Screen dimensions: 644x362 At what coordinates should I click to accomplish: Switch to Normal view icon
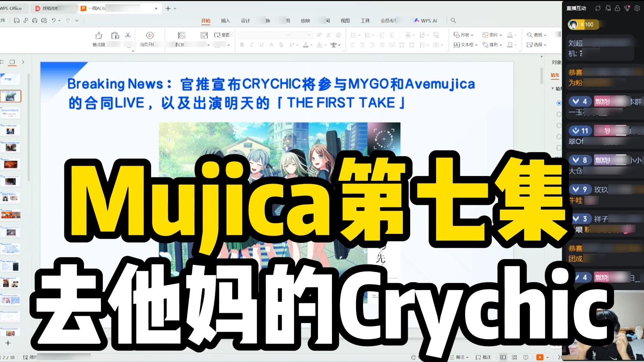pyautogui.click(x=503, y=357)
